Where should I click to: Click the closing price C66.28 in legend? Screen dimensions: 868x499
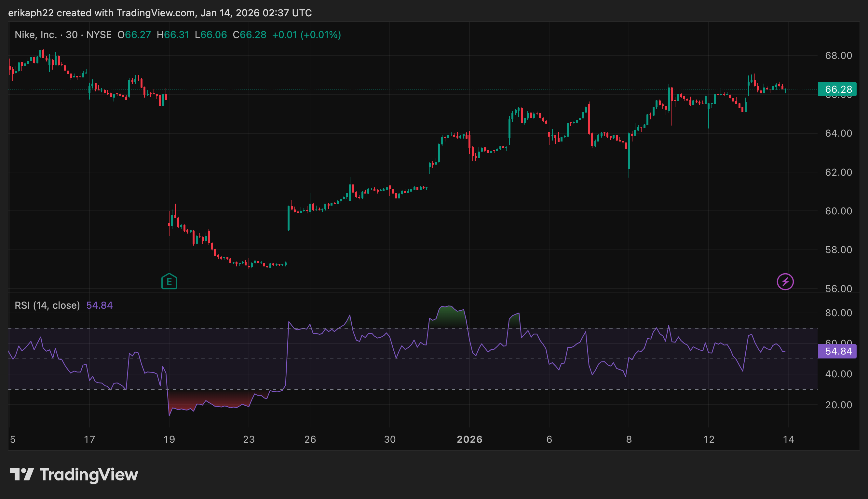point(250,35)
